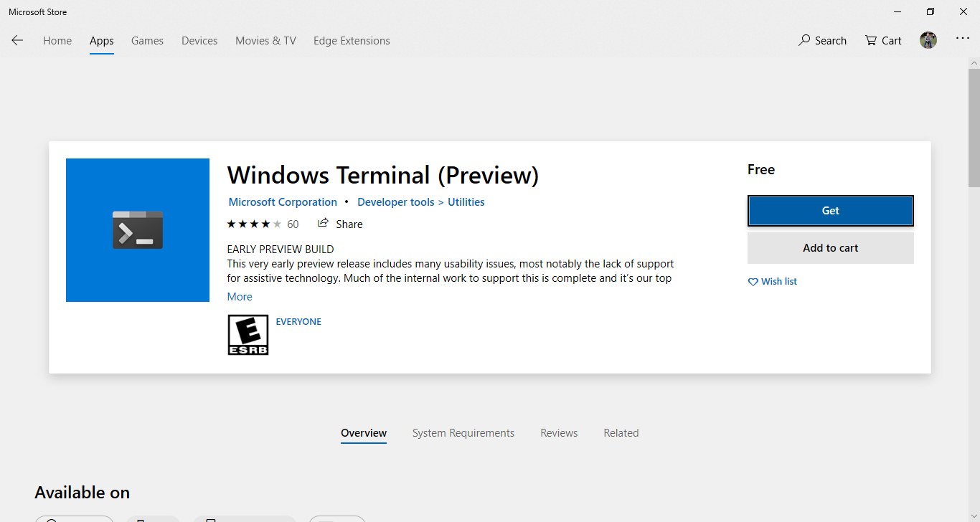Select the Overview section tab
The height and width of the screenshot is (522, 980).
point(364,433)
